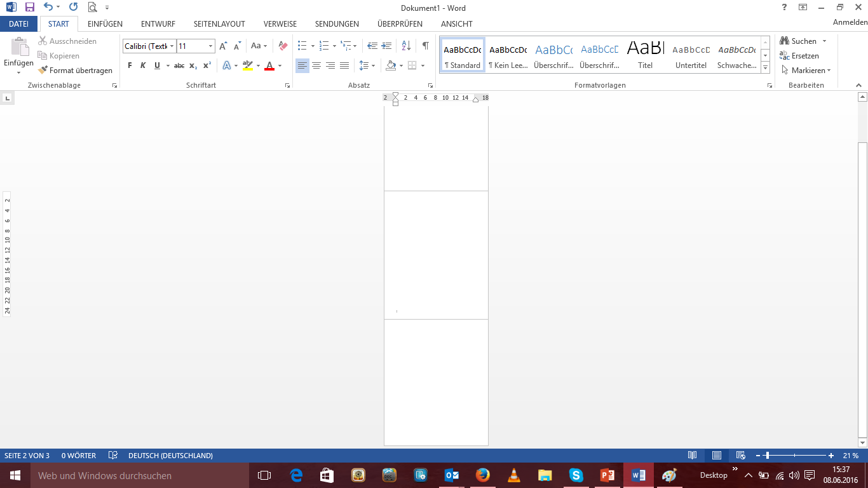868x488 pixels.
Task: Open the multilevel list dropdown
Action: pos(355,46)
